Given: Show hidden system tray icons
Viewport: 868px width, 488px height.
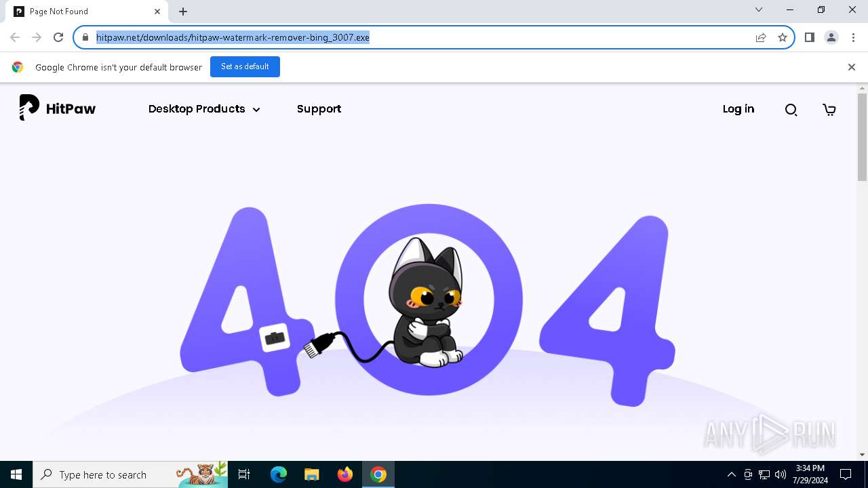Looking at the screenshot, I should (x=731, y=474).
